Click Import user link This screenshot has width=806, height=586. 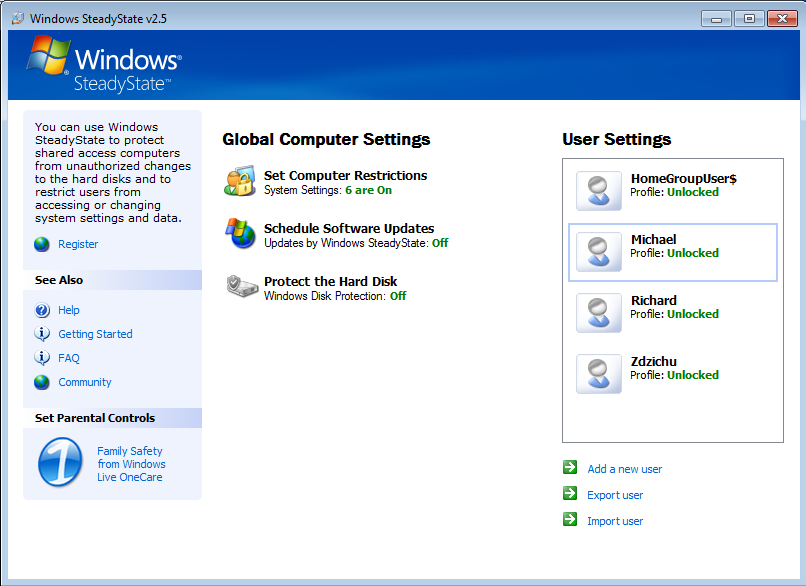615,521
